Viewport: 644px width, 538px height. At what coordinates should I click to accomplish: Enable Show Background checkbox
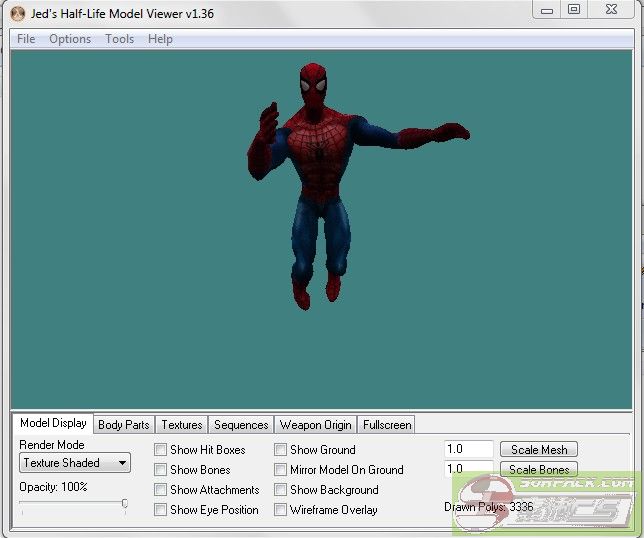coord(280,490)
